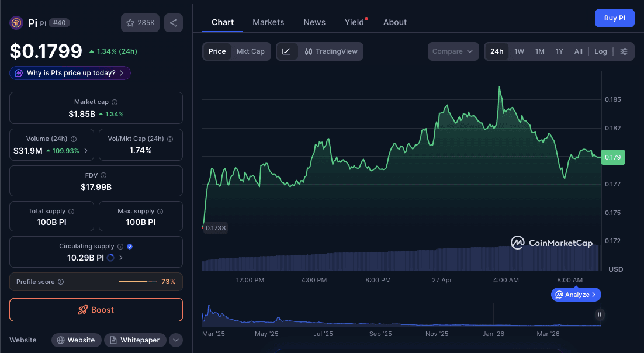Open the Compare dropdown

[x=453, y=51]
